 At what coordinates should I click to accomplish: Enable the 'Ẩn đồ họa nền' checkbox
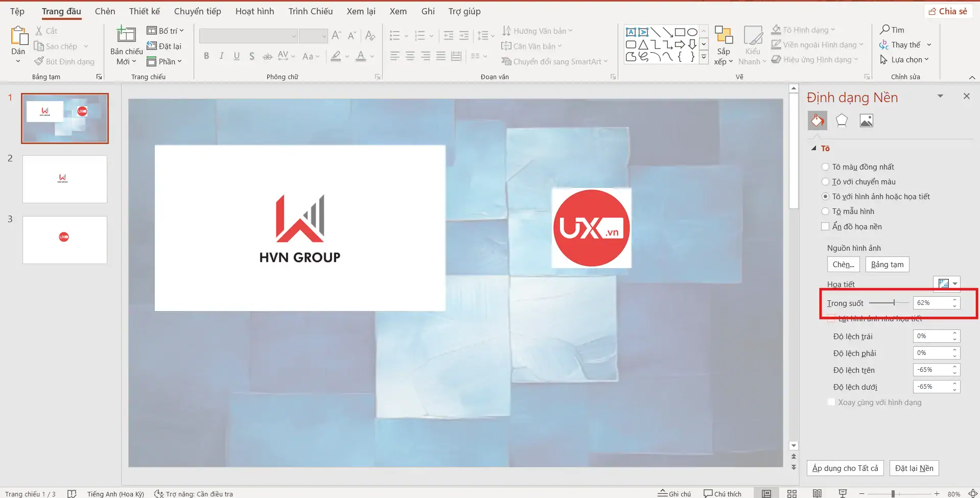(826, 226)
